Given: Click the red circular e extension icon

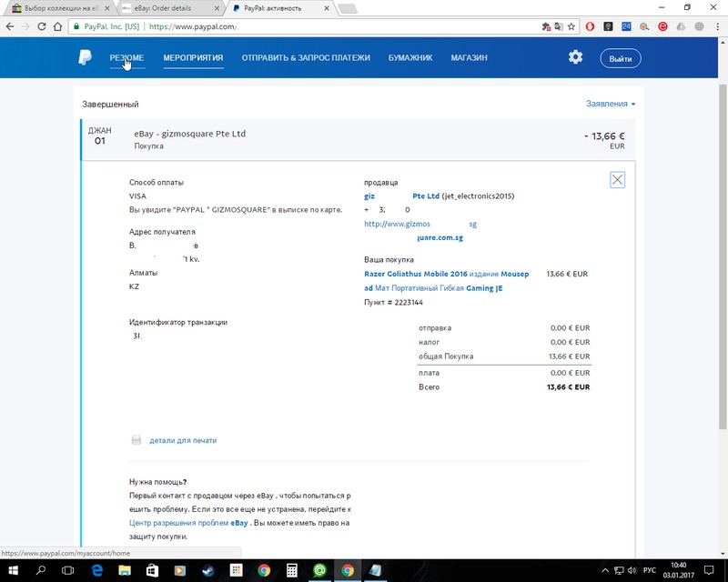Looking at the screenshot, I should click(x=662, y=26).
